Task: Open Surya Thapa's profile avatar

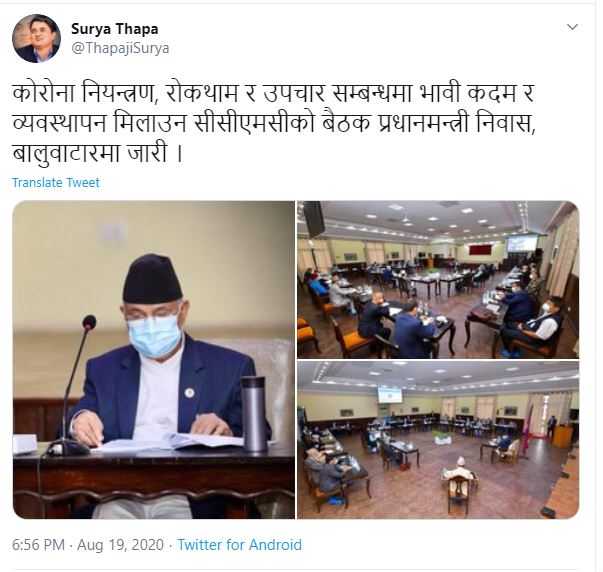Action: [37, 38]
